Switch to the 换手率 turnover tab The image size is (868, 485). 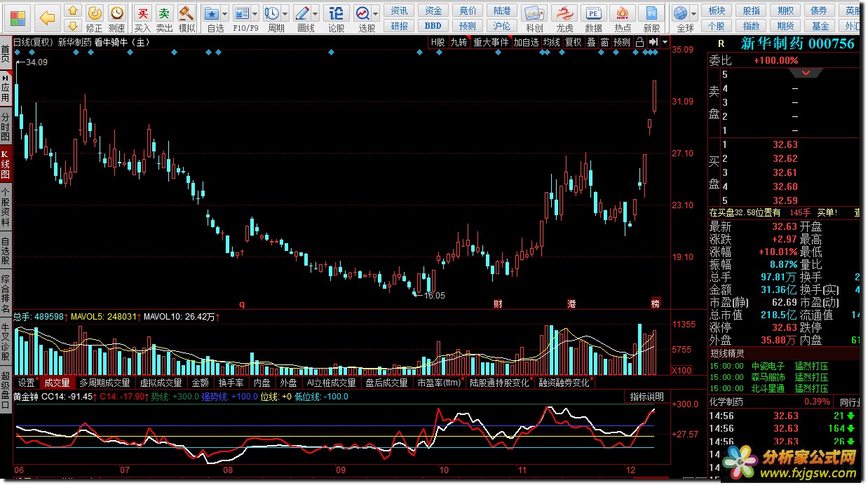coord(231,383)
